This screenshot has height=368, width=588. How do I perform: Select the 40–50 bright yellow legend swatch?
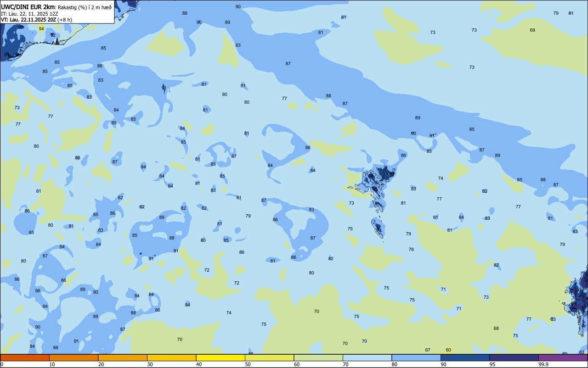[x=220, y=358]
